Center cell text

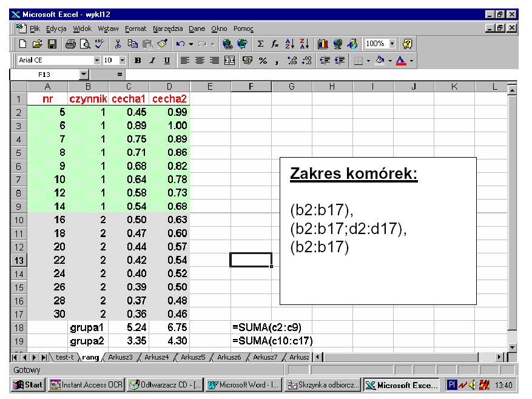click(x=200, y=61)
